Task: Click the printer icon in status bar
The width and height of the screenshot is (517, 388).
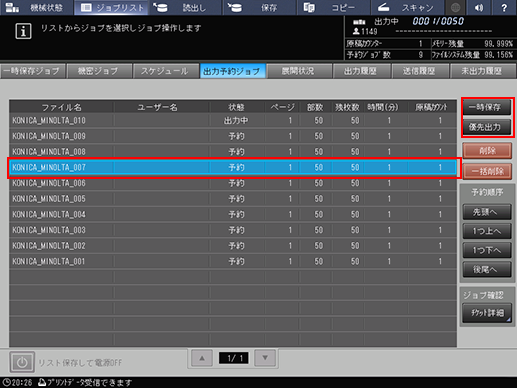Action: tap(42, 382)
